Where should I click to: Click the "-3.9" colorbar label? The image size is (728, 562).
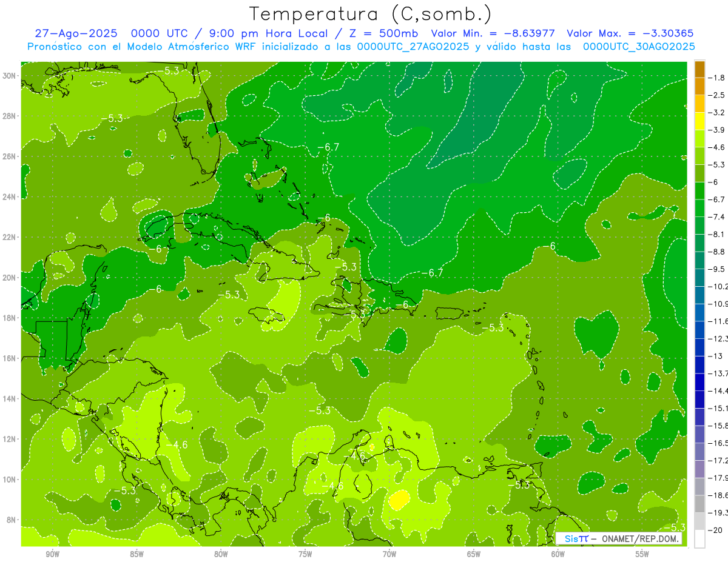(716, 130)
